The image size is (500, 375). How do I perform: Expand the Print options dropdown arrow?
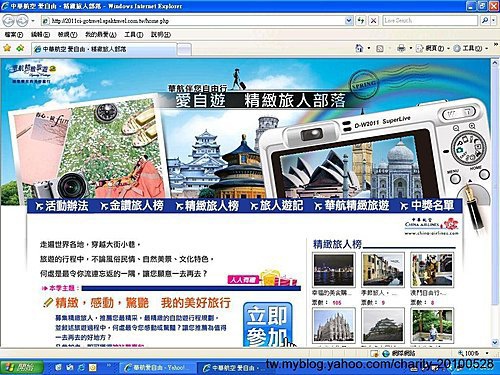[411, 49]
